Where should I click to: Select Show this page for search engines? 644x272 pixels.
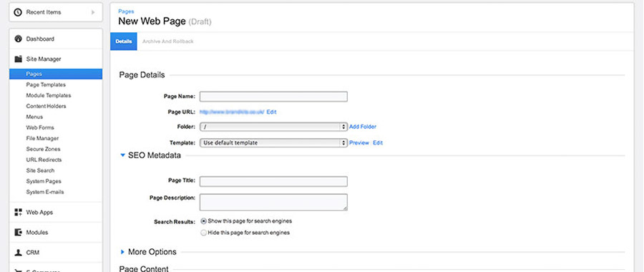pyautogui.click(x=203, y=221)
